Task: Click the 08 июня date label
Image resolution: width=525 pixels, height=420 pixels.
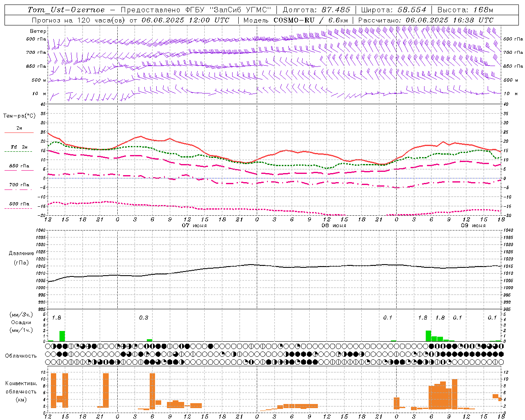Action: coord(333,226)
